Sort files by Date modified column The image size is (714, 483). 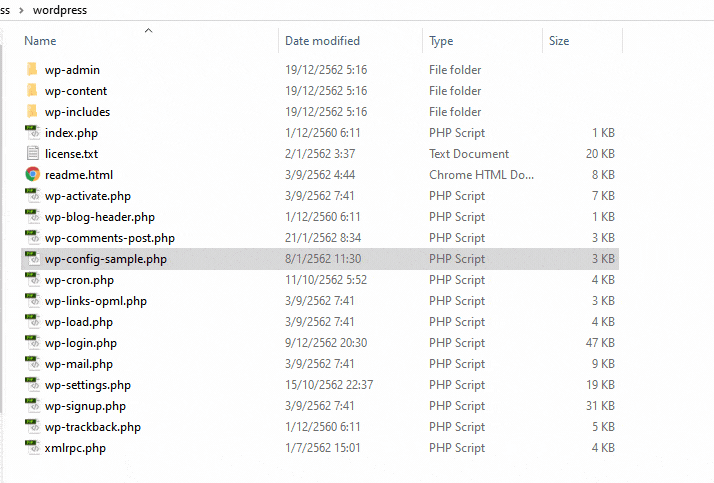322,41
